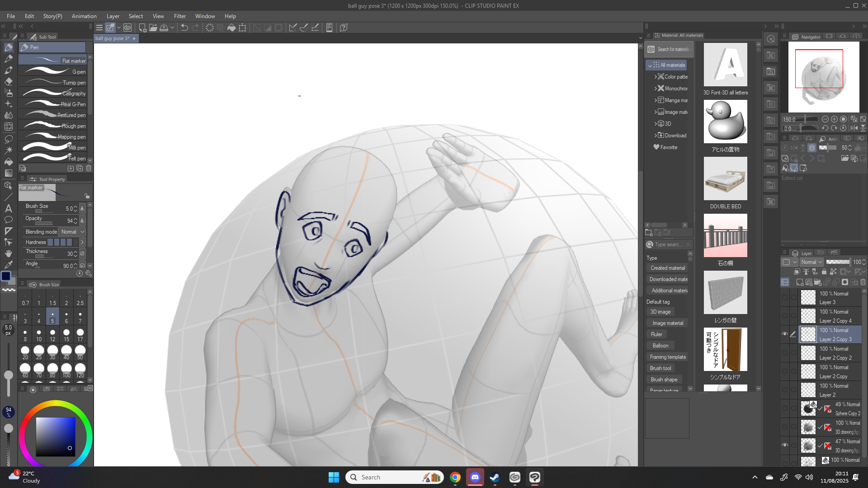Open the Animation menu
Image resolution: width=868 pixels, height=488 pixels.
point(84,16)
